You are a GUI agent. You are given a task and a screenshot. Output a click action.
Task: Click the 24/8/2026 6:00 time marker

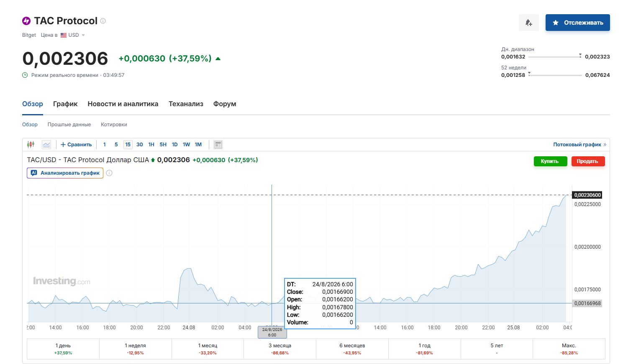point(272,332)
